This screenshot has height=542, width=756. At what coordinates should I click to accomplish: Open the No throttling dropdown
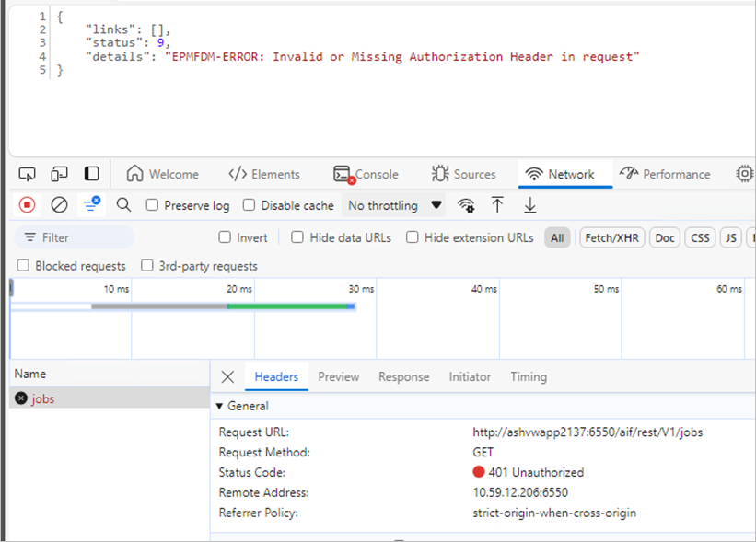pyautogui.click(x=393, y=205)
